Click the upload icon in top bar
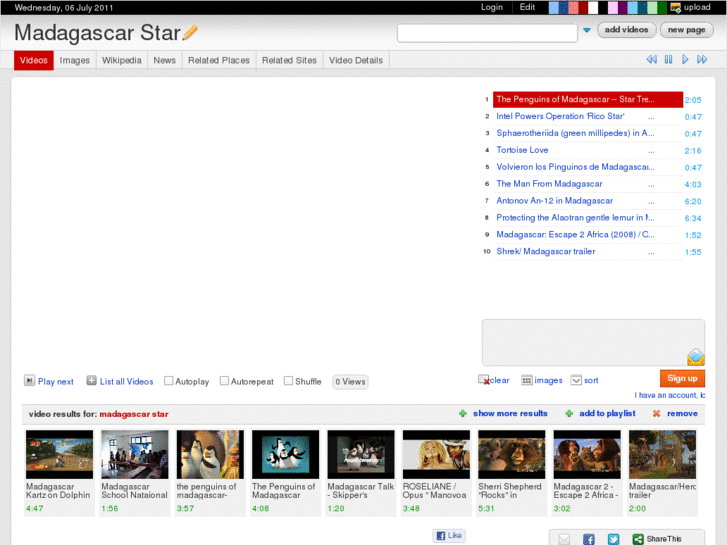727x545 pixels. [676, 7]
